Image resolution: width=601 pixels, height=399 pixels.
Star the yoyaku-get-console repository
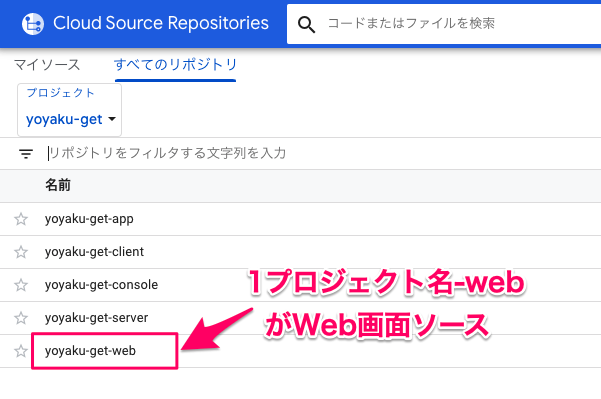[21, 285]
